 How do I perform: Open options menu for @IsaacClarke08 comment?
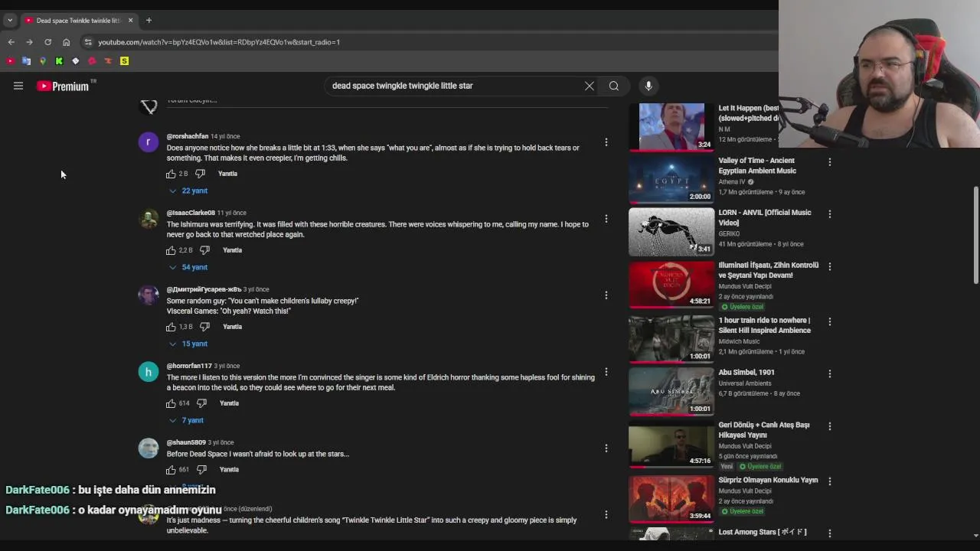(606, 219)
